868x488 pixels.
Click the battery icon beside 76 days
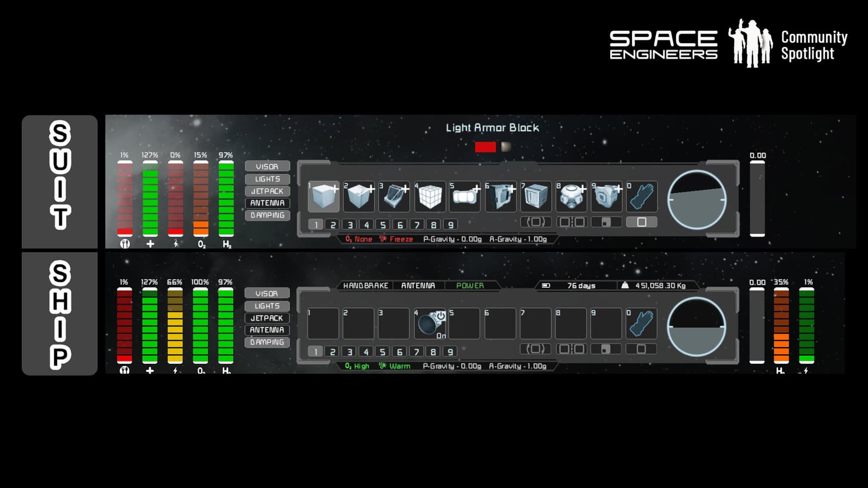(x=546, y=285)
